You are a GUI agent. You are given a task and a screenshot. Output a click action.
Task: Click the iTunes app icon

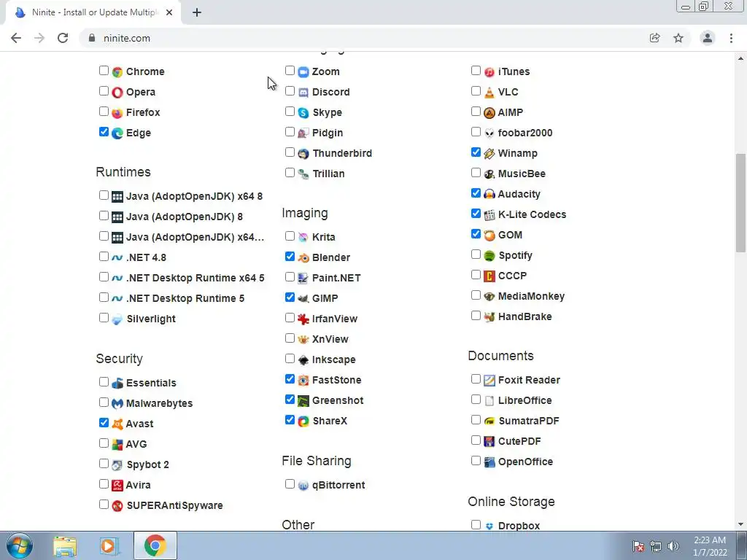click(489, 72)
